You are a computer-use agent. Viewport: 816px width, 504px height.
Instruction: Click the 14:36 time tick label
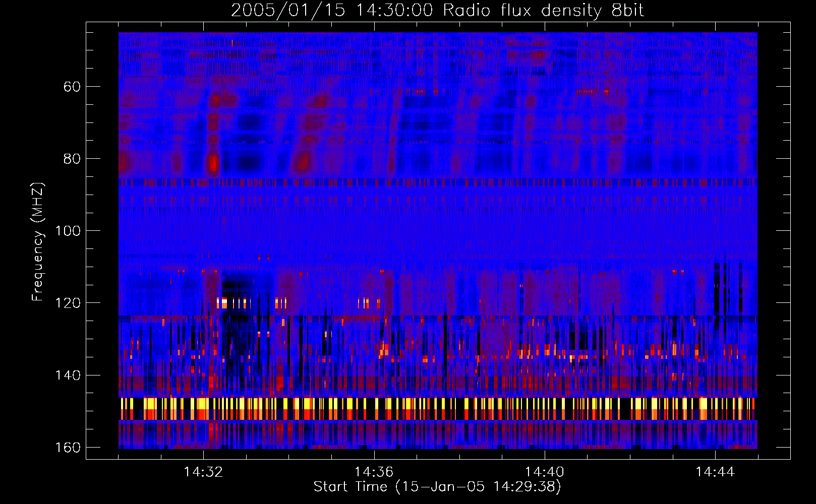374,472
